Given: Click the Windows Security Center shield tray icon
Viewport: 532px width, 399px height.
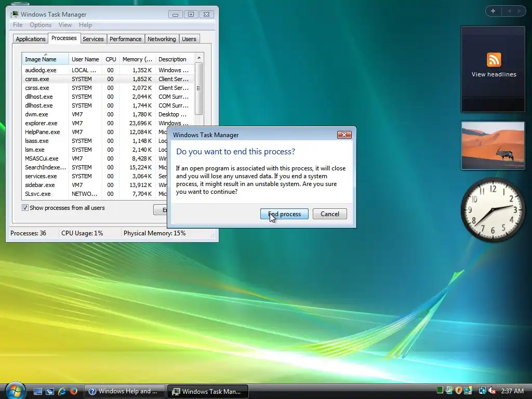Looking at the screenshot, I should coord(458,390).
